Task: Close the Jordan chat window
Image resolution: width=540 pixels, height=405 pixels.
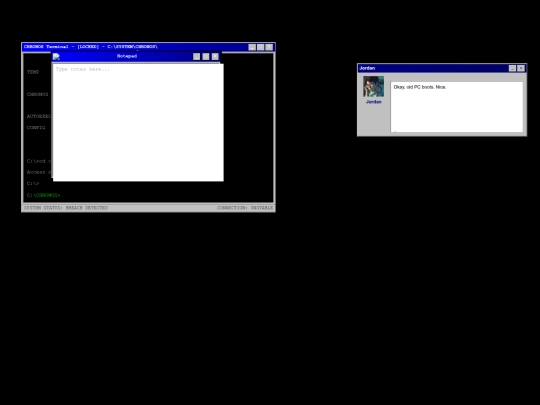Action: click(x=521, y=68)
